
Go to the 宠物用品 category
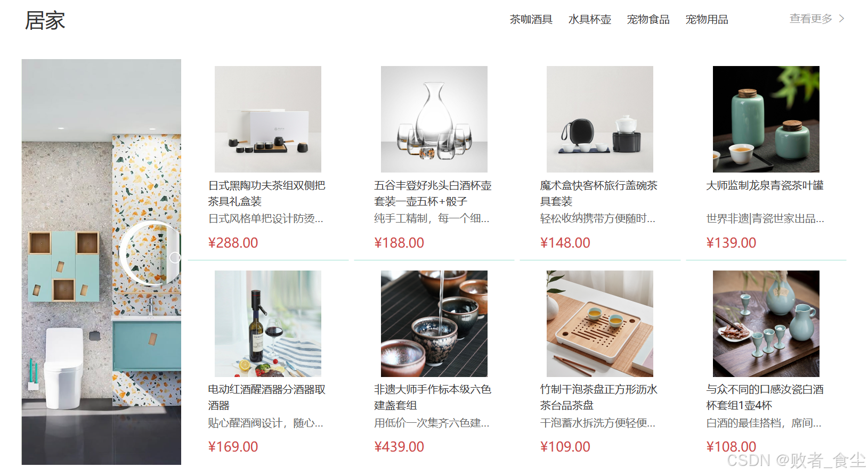[x=707, y=20]
